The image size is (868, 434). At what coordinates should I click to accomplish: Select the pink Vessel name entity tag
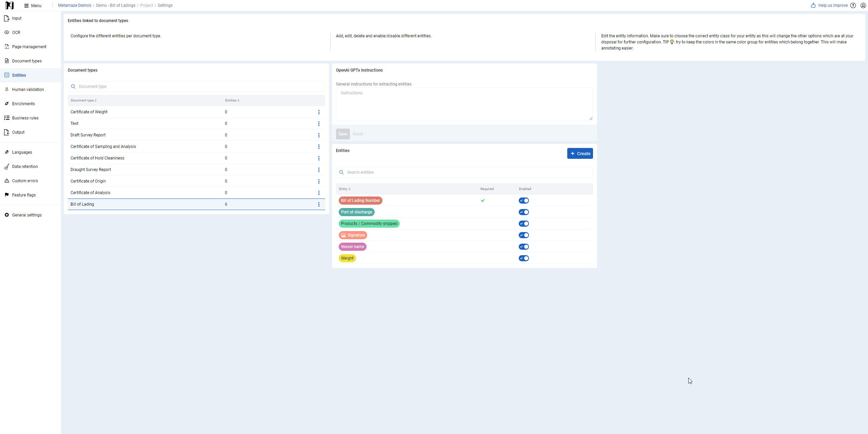[x=353, y=247]
